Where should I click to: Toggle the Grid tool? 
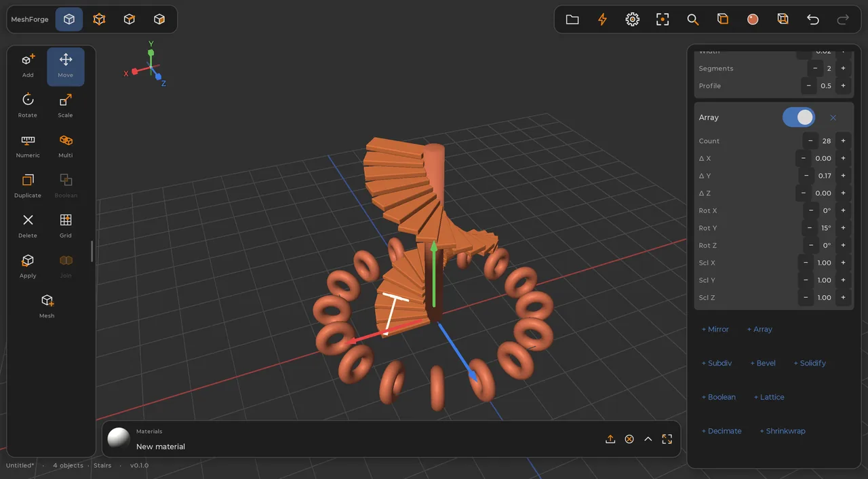tap(66, 226)
